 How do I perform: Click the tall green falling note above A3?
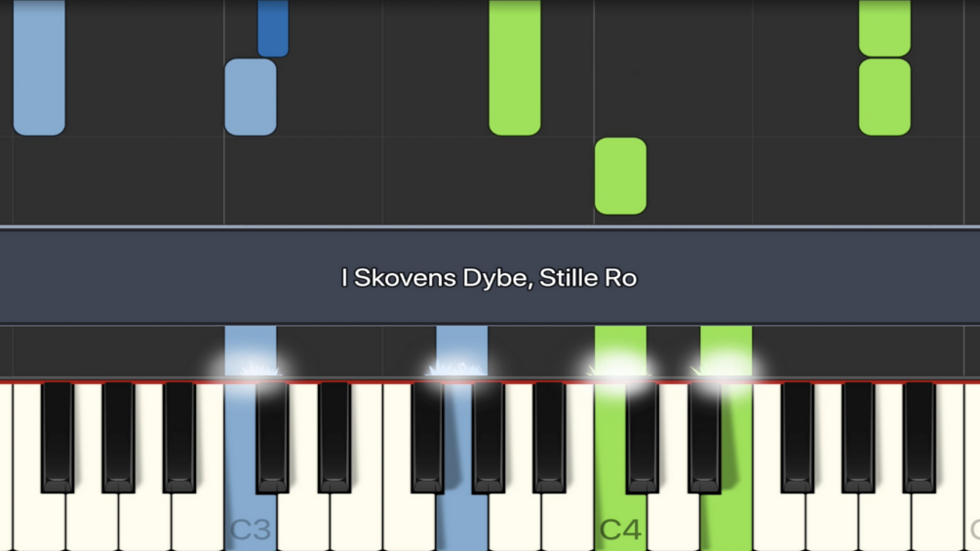point(515,67)
